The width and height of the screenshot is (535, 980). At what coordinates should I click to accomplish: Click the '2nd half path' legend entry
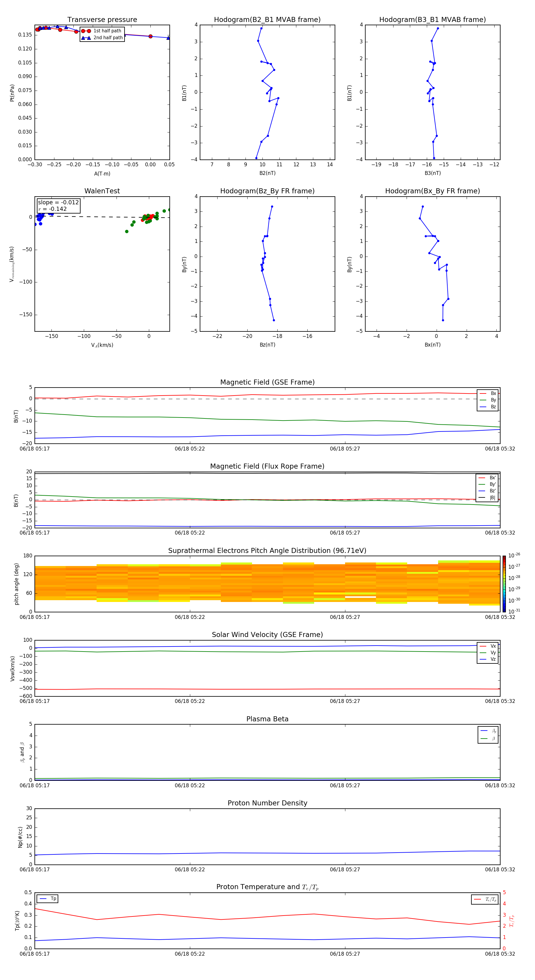click(102, 38)
